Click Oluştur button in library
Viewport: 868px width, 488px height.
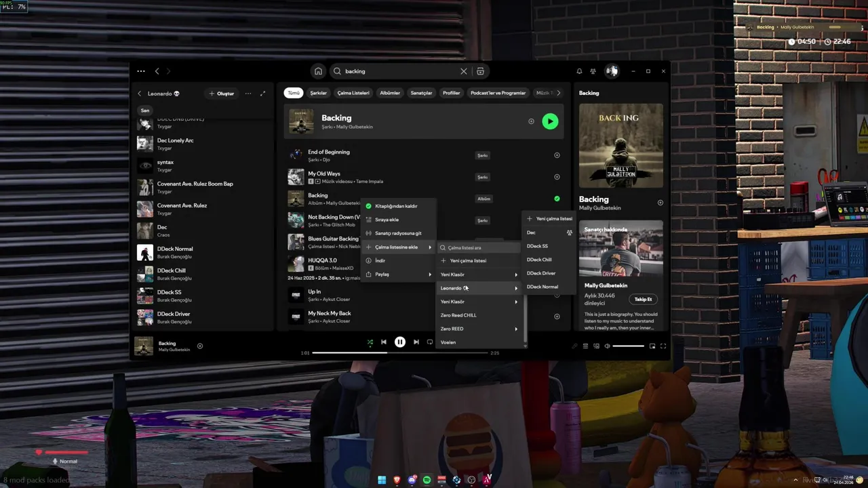point(222,94)
